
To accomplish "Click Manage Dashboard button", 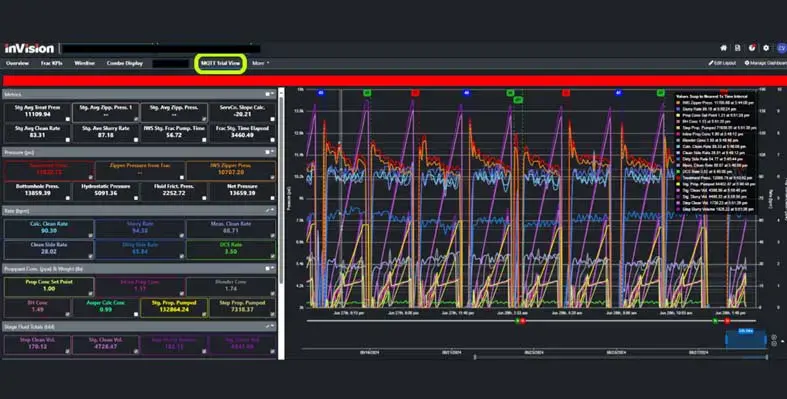I will pos(766,63).
